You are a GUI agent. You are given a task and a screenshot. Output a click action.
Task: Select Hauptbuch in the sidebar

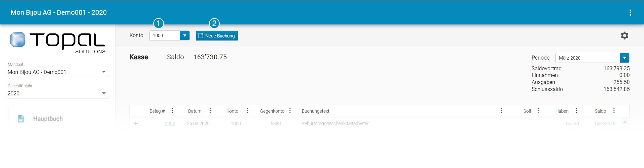pyautogui.click(x=48, y=119)
